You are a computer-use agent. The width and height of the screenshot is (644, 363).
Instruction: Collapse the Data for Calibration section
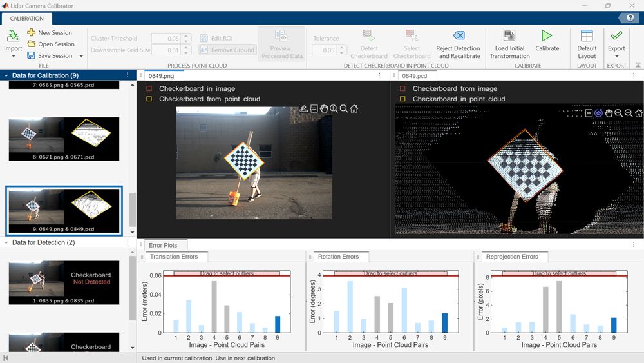click(6, 75)
